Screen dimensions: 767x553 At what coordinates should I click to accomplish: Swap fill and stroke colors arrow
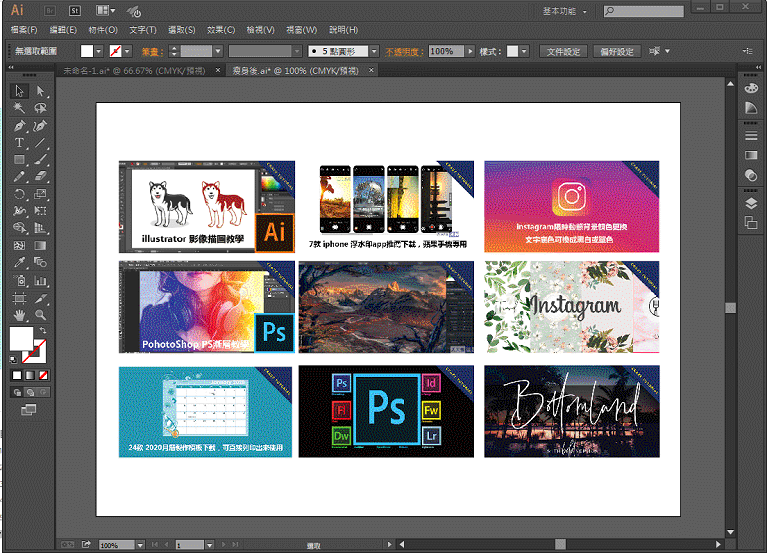pos(43,331)
